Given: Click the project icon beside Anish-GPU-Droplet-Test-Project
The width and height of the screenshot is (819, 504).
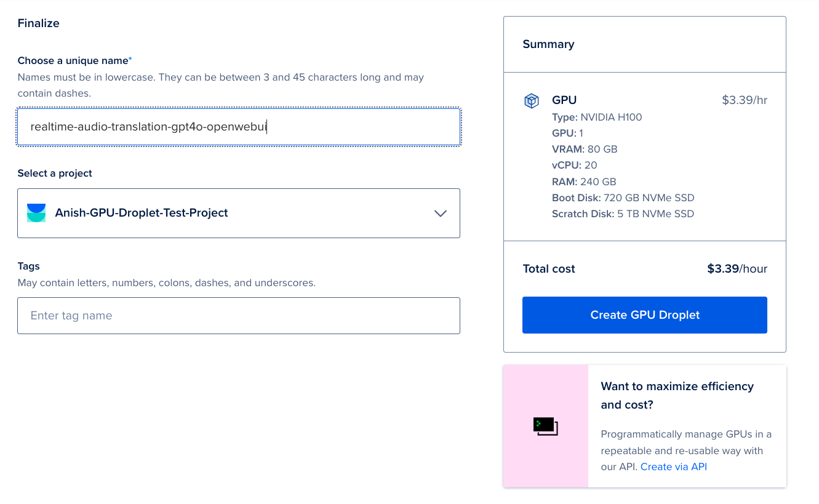Looking at the screenshot, I should point(36,213).
